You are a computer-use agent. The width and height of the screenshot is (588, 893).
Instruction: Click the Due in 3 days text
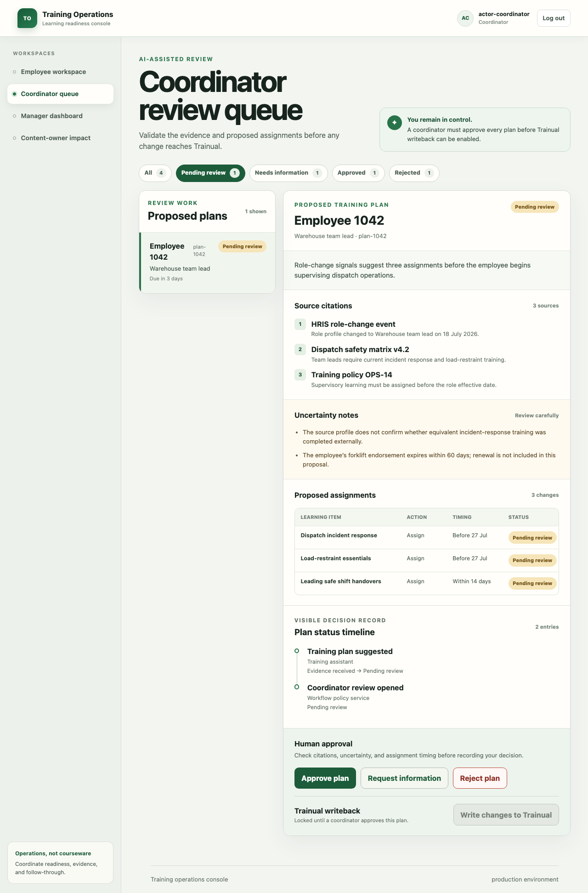166,279
